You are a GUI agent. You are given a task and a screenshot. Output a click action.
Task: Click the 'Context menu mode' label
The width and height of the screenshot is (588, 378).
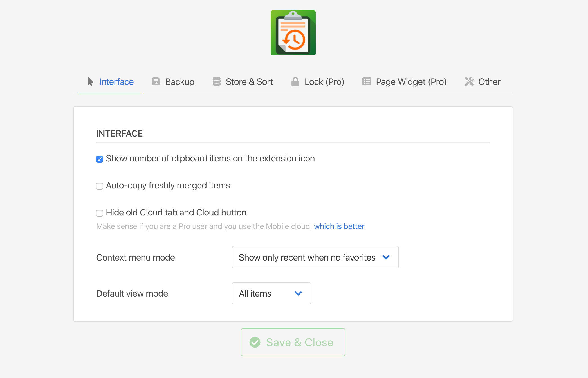point(136,257)
